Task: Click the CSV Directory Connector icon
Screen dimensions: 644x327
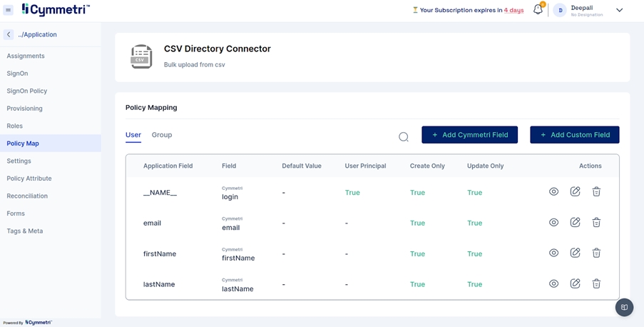Action: pyautogui.click(x=141, y=56)
